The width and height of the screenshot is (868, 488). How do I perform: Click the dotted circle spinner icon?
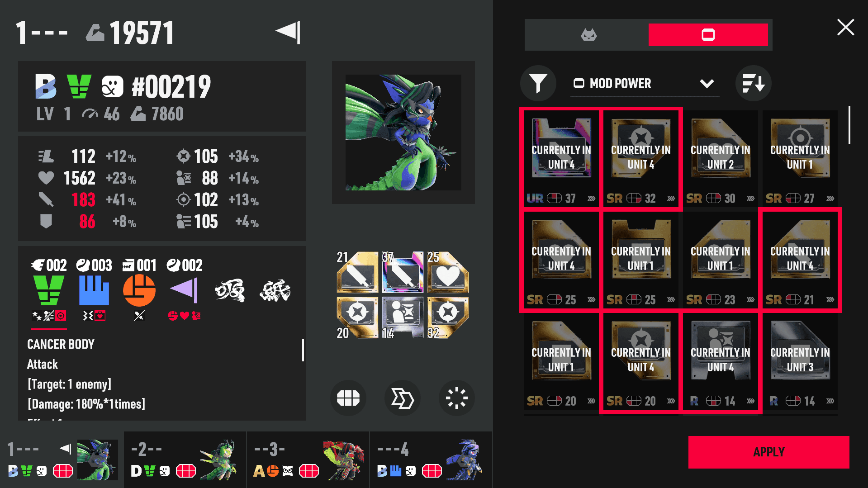(456, 398)
